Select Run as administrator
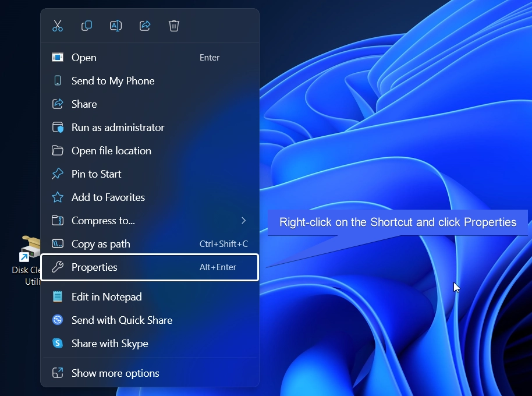532x396 pixels. pyautogui.click(x=150, y=128)
